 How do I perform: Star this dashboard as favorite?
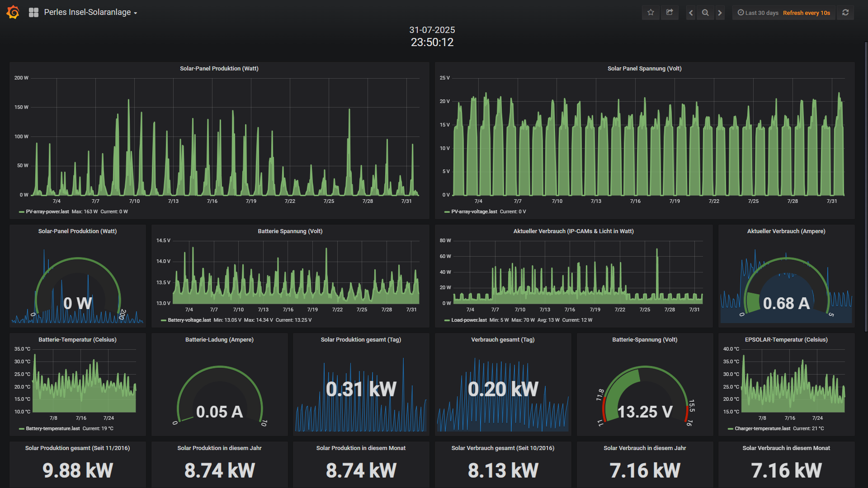pyautogui.click(x=651, y=13)
